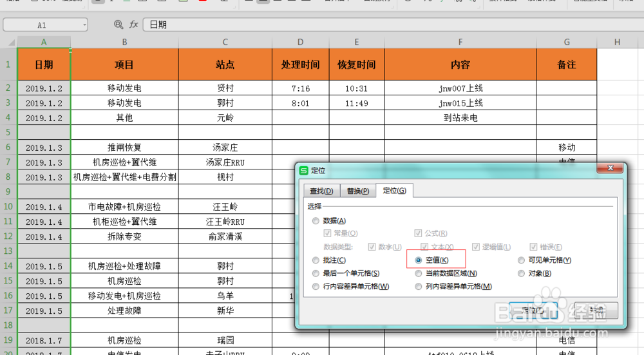
Task: Select column G header
Action: 566,42
